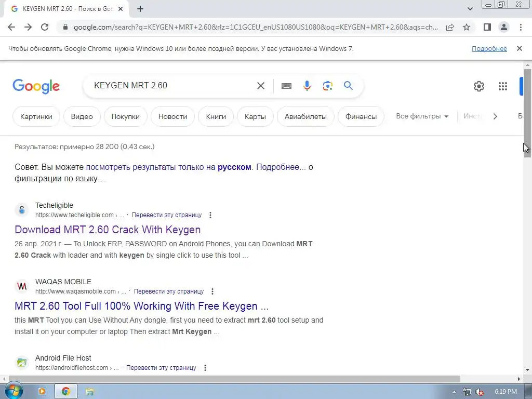Open MRT 2.60 Tool Full 100% Working result

(x=141, y=306)
